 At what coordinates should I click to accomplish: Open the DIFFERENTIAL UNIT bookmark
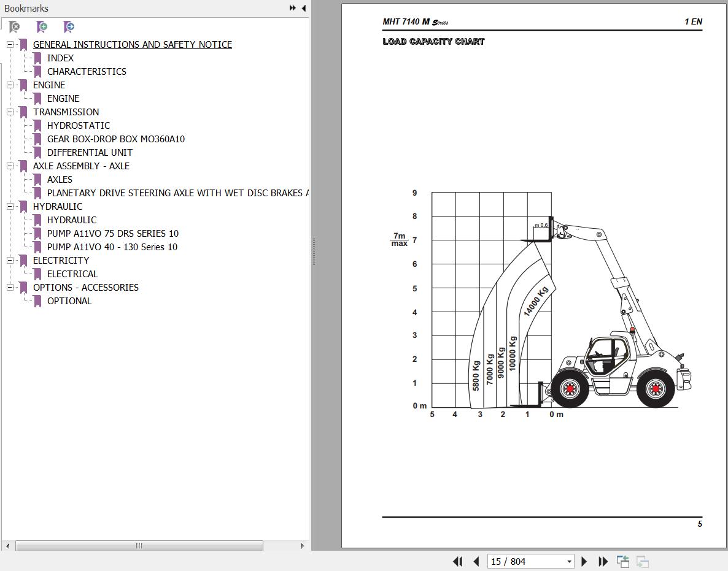tap(90, 152)
